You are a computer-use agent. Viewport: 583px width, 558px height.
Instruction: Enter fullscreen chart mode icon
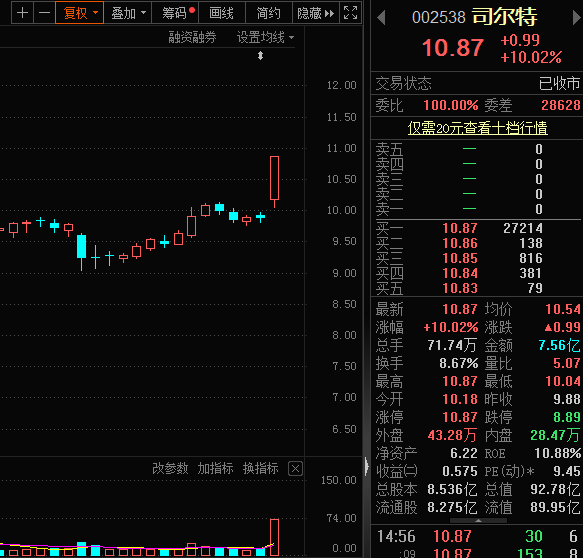(350, 13)
